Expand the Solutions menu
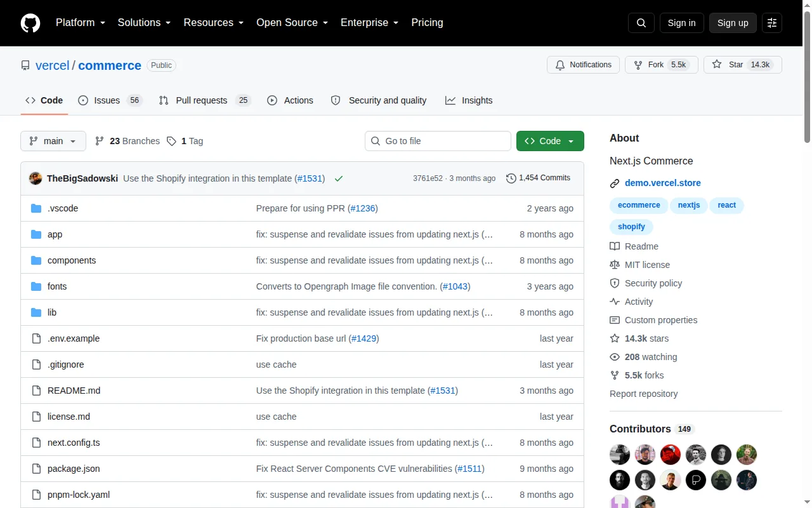The height and width of the screenshot is (508, 812). 144,23
